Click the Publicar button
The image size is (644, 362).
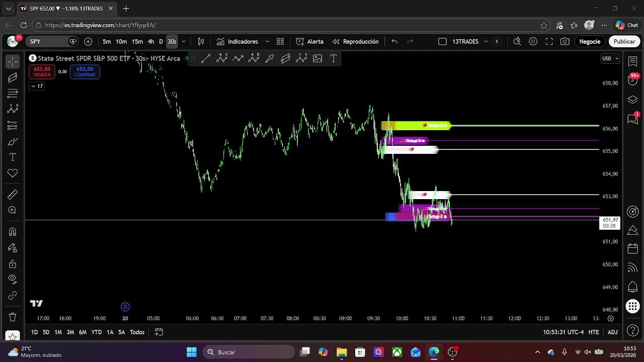[x=624, y=42]
